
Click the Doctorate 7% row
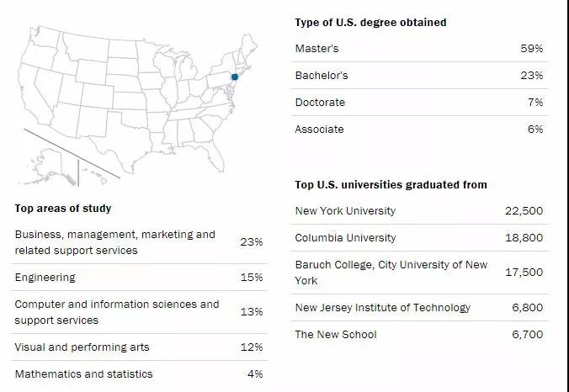[x=419, y=103]
